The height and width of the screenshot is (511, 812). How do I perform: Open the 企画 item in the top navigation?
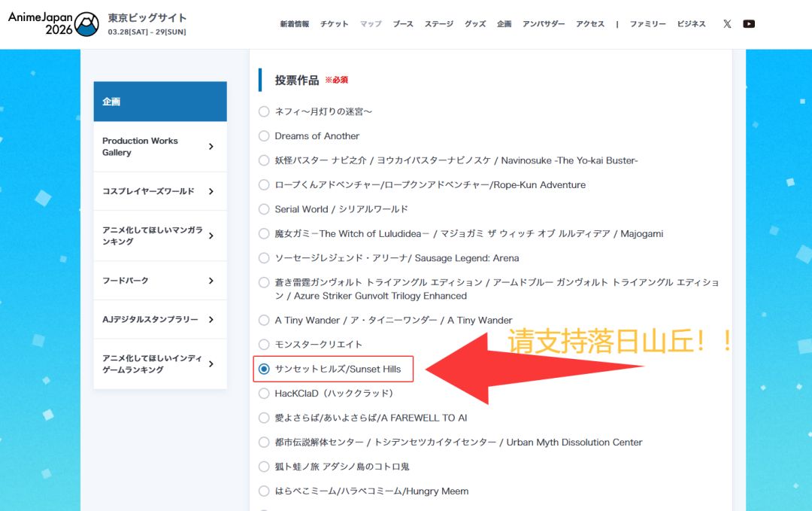click(x=504, y=24)
